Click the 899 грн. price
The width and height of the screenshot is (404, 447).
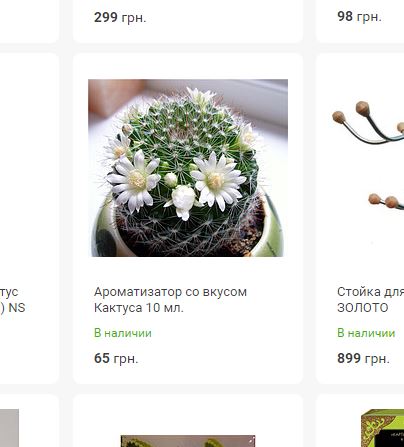tap(363, 358)
